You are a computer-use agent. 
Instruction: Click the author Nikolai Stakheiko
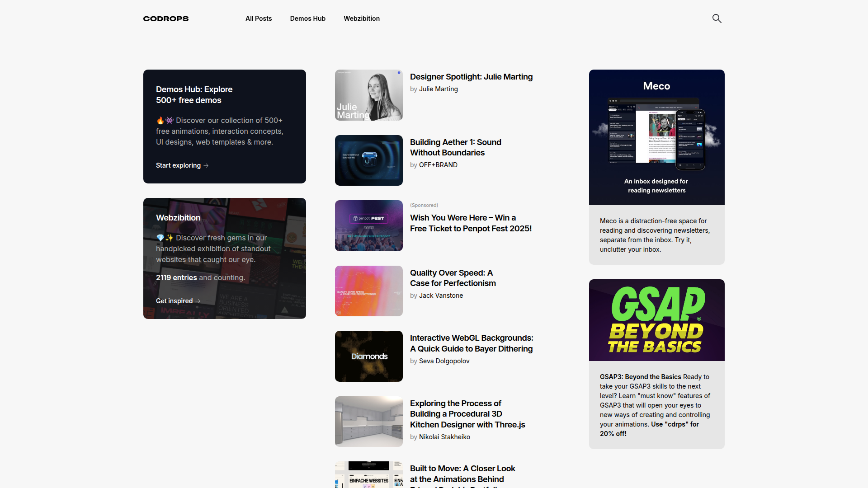point(444,437)
